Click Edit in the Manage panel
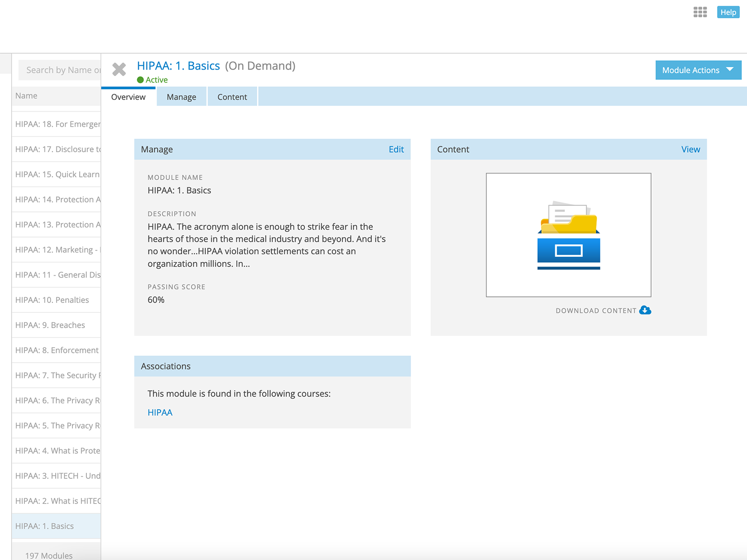This screenshot has width=747, height=560. tap(396, 149)
